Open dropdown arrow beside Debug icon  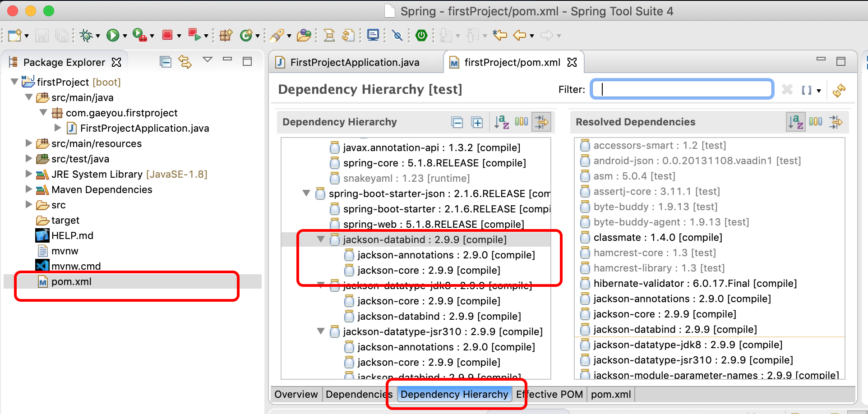(97, 36)
